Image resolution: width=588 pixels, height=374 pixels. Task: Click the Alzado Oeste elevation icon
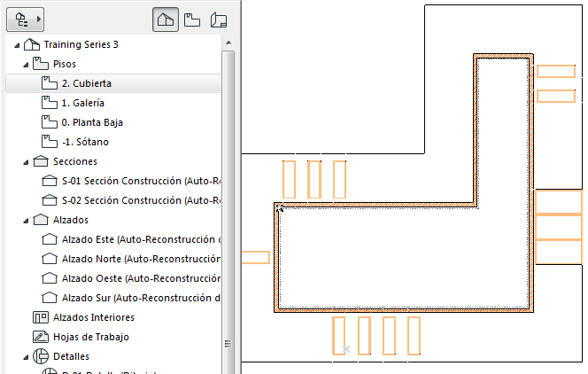[x=50, y=278]
